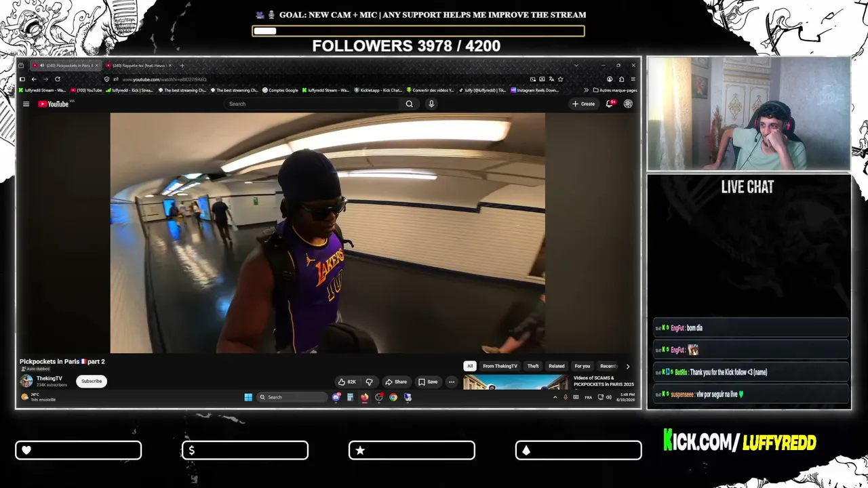
Task: Open the YouTube guide hamburger menu
Action: click(26, 104)
